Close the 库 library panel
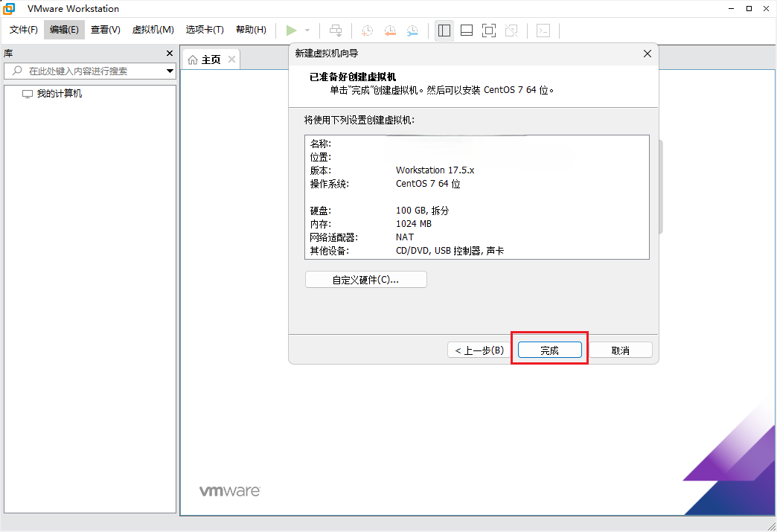The height and width of the screenshot is (532, 777). coord(170,53)
